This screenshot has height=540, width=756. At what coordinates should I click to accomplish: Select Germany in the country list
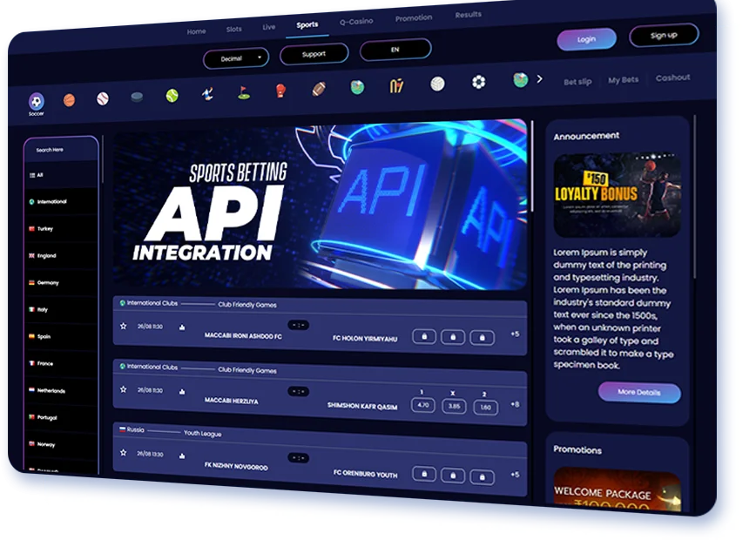coord(61,282)
